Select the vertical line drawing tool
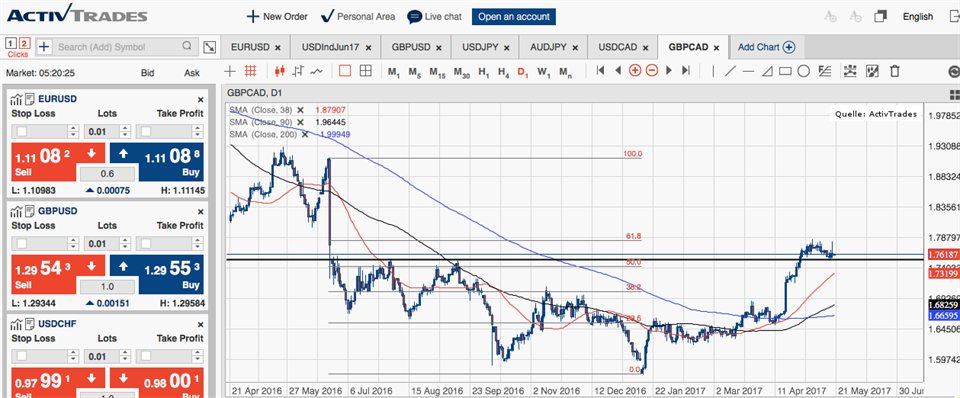960x398 pixels. point(713,71)
